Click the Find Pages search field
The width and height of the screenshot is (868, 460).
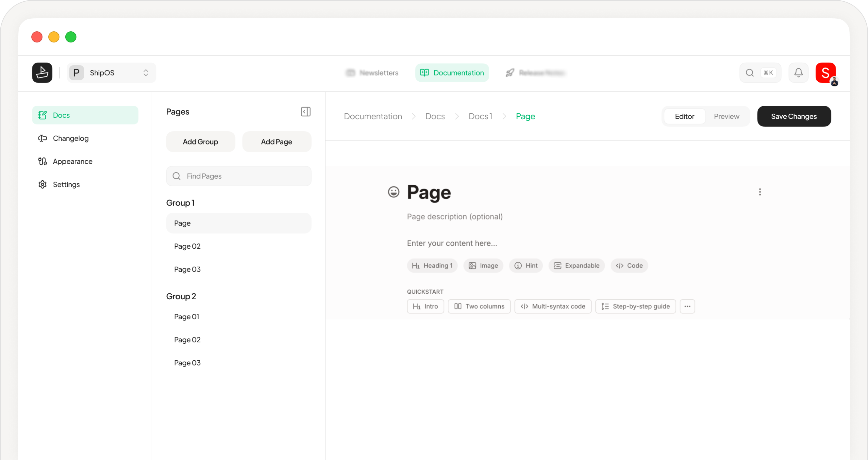[239, 176]
